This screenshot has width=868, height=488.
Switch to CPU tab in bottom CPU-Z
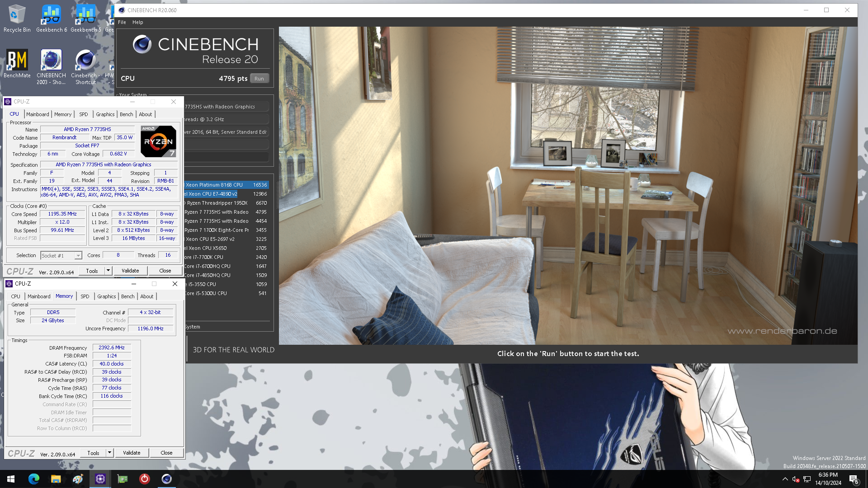point(16,296)
